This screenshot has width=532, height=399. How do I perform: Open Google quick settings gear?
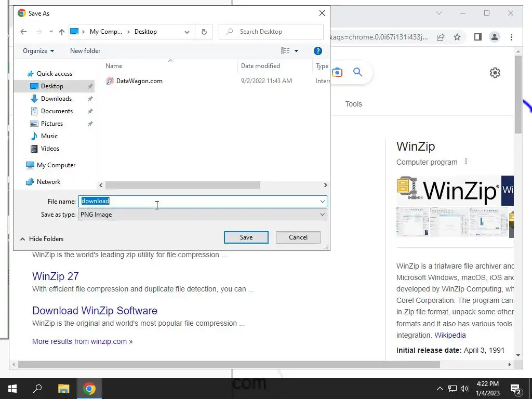495,73
